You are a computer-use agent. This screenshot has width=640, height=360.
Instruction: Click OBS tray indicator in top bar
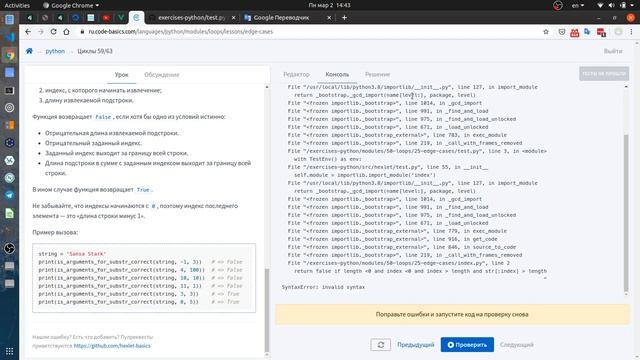point(558,5)
